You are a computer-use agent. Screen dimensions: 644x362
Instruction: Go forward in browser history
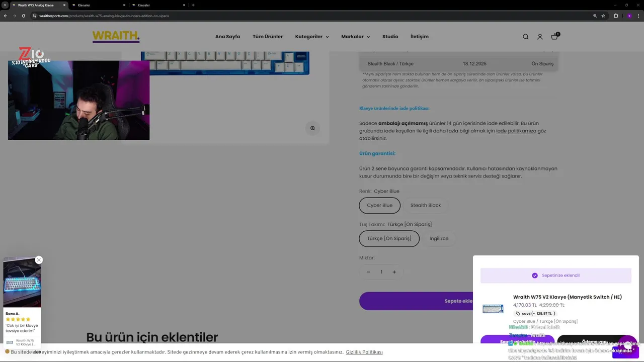tap(14, 16)
